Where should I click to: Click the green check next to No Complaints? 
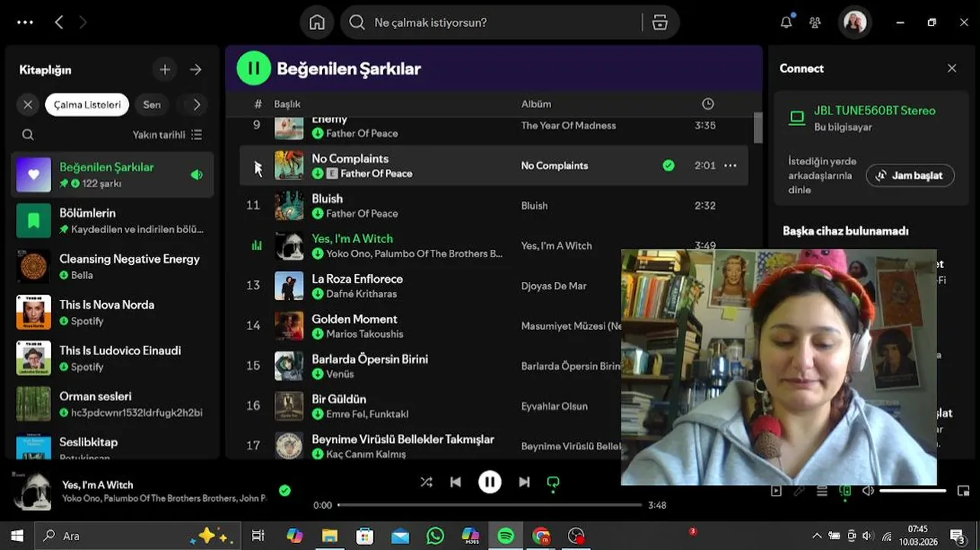pos(669,166)
